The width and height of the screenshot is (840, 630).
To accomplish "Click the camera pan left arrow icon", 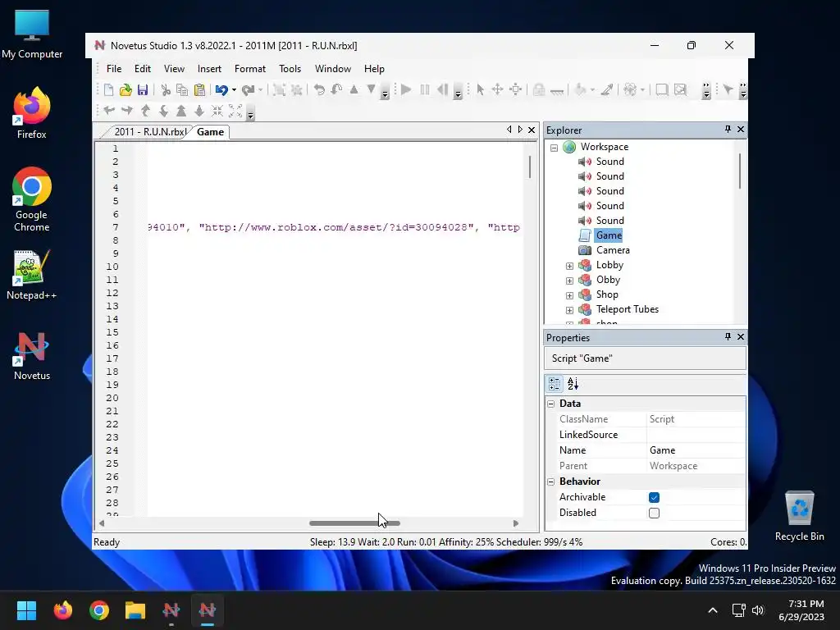I will pyautogui.click(x=109, y=111).
